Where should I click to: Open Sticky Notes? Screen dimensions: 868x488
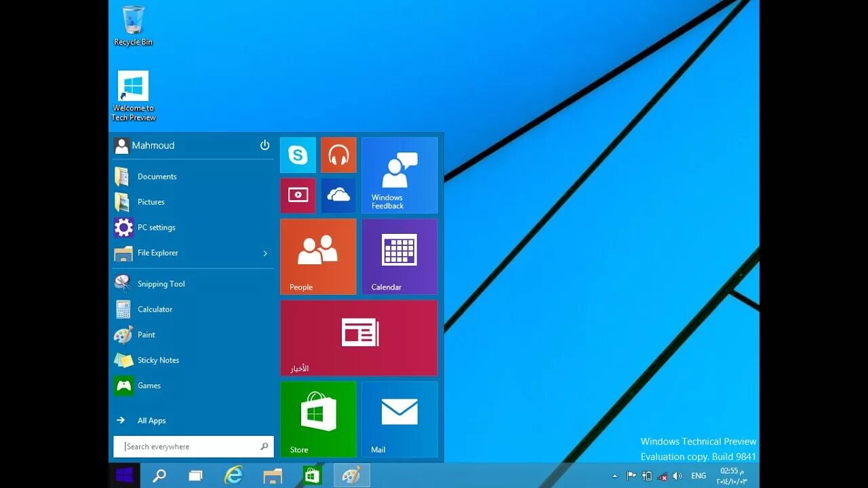pos(193,360)
